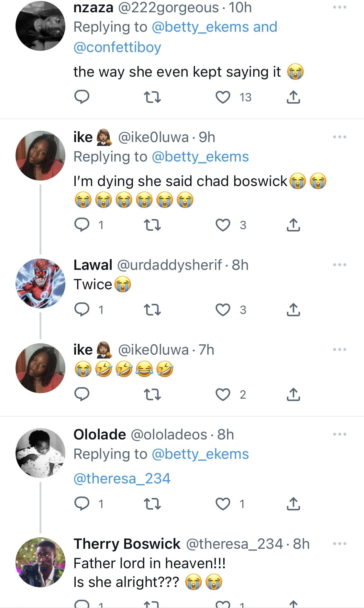
Task: Open Ololade's profile name
Action: 100,434
